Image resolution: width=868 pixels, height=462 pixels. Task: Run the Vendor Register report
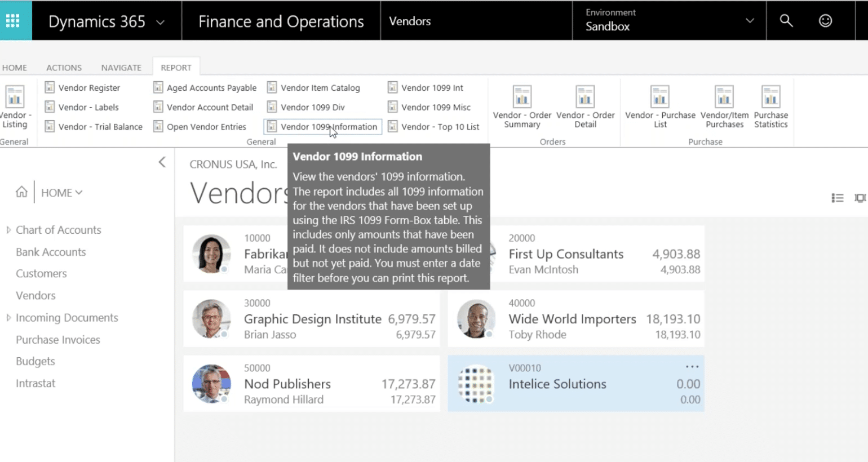coord(83,87)
